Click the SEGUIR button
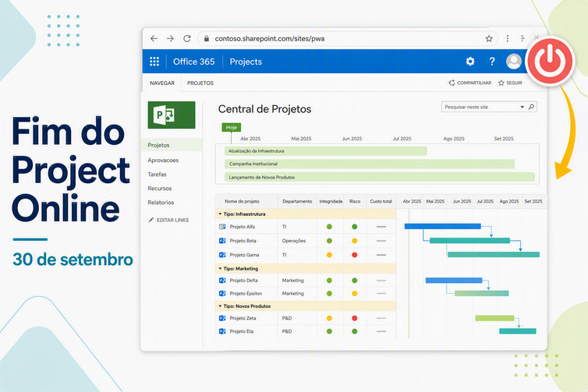The image size is (588, 392). (x=510, y=83)
